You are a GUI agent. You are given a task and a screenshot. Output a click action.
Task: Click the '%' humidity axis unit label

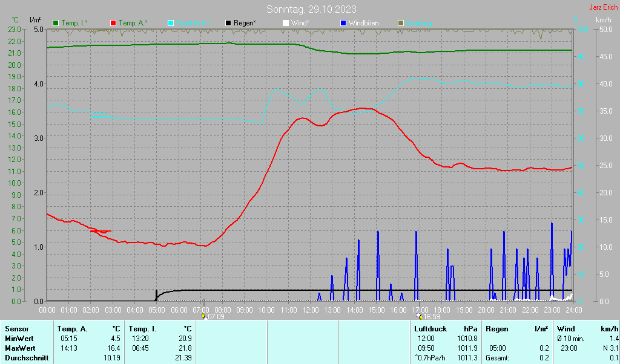[576, 20]
